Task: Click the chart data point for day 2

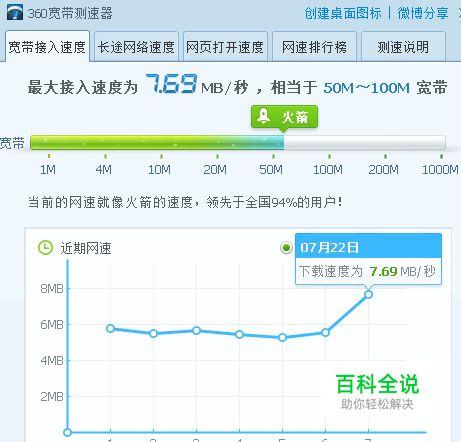Action: click(x=153, y=333)
